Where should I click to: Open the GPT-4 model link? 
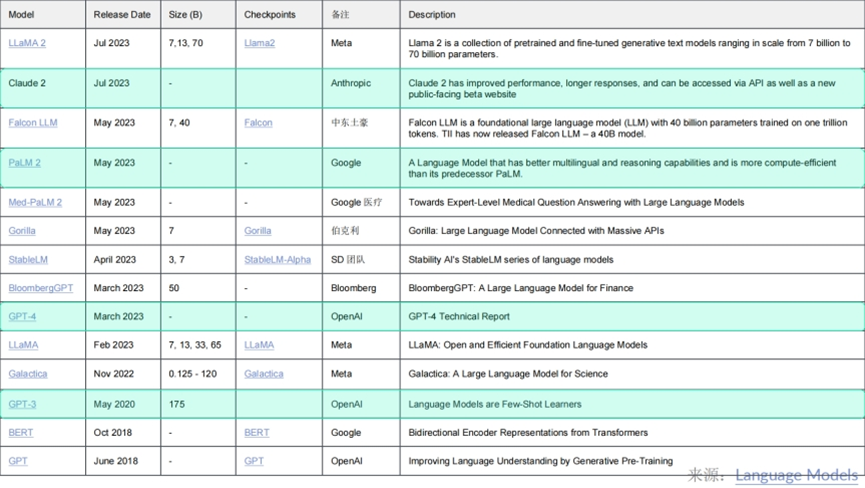[22, 317]
